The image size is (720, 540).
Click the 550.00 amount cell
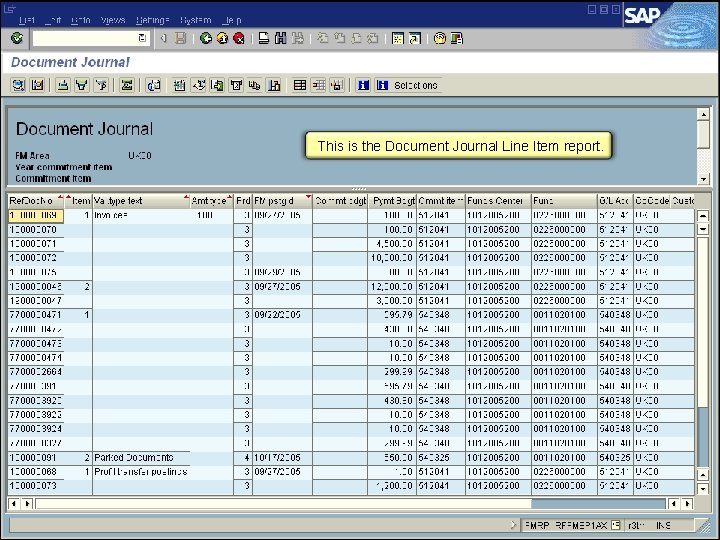tap(392, 458)
